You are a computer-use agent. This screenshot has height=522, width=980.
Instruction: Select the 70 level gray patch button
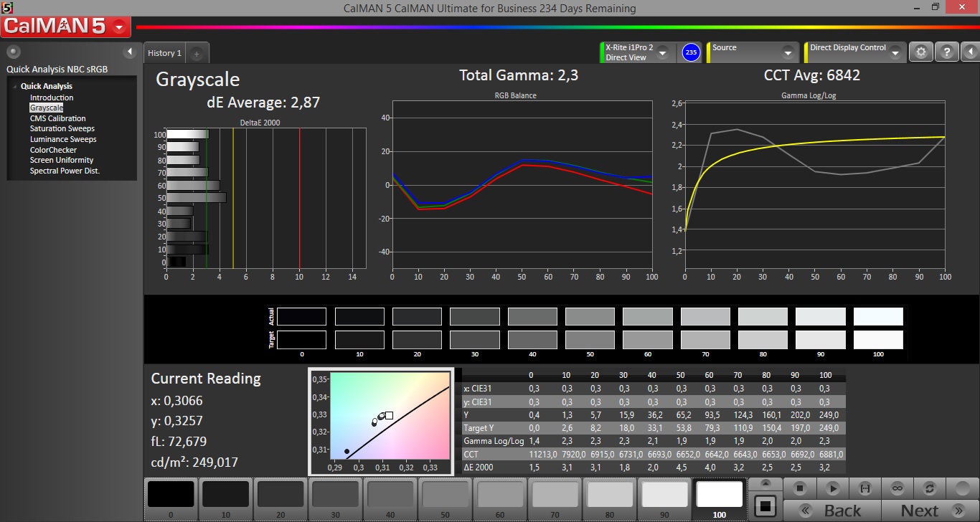coord(554,499)
